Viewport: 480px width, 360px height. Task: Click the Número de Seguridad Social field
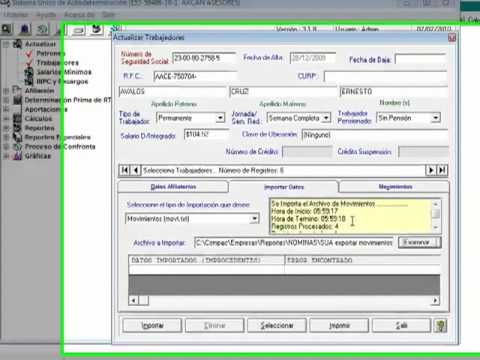204,58
